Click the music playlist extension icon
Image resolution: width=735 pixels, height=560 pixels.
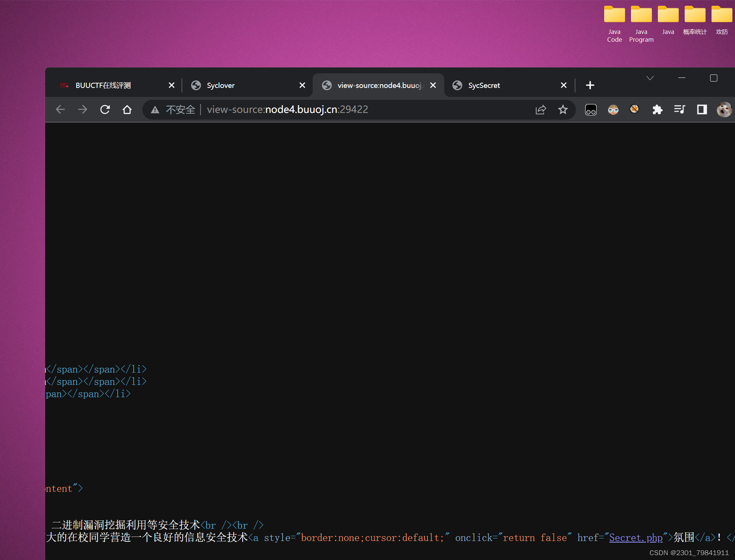[679, 109]
